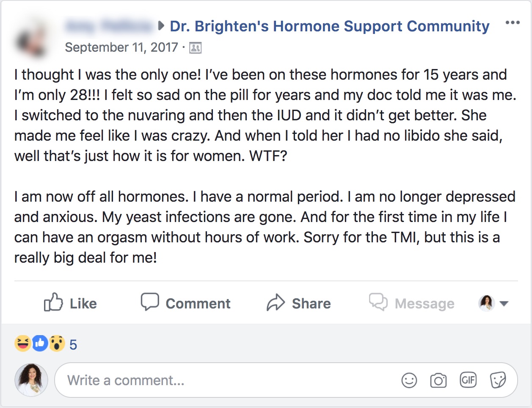Attach a photo using the camera icon
Viewport: 532px width, 408px height.
tap(438, 380)
